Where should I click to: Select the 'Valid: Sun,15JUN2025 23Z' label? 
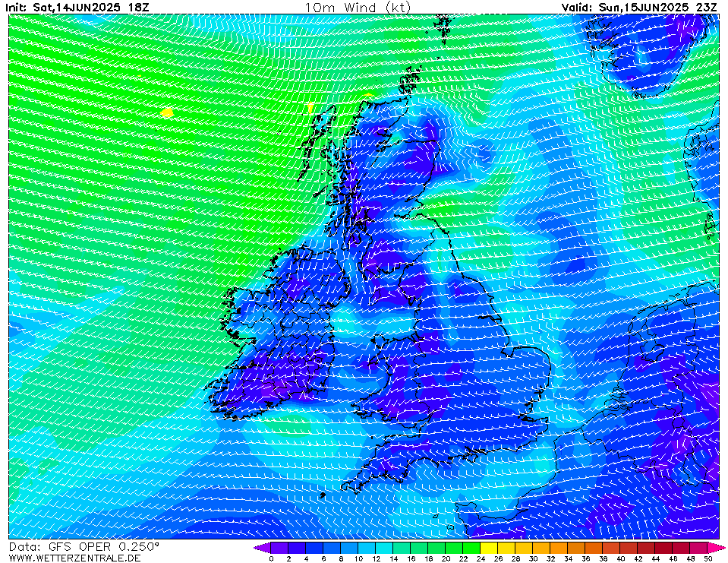pyautogui.click(x=639, y=8)
